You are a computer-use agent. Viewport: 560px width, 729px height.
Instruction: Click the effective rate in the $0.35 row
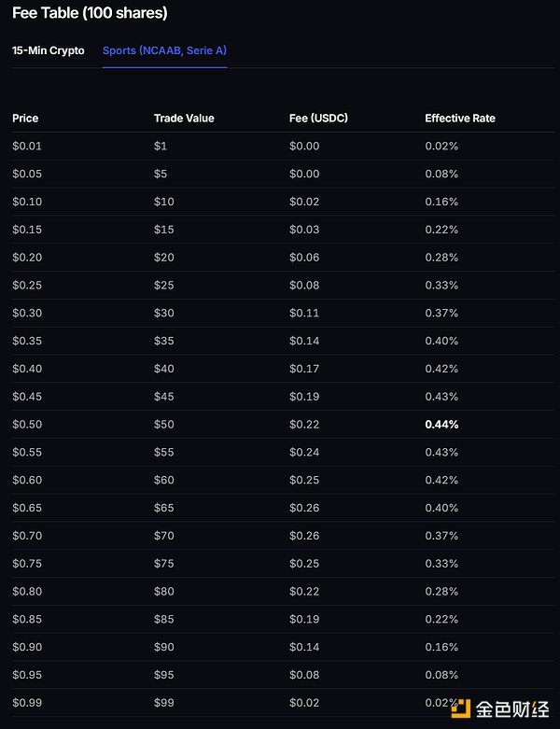coord(441,341)
